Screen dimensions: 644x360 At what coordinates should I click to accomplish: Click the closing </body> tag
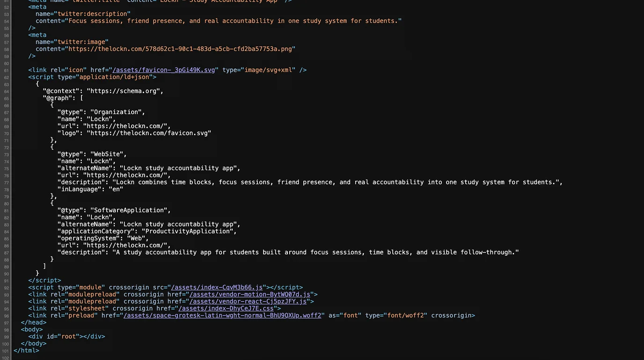click(x=34, y=344)
